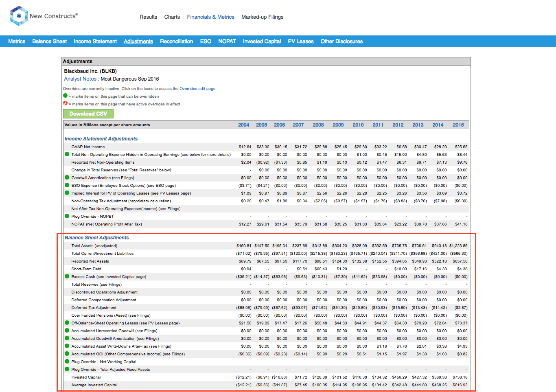Click the 2013 year column header
The height and width of the screenshot is (392, 556).
(418, 125)
